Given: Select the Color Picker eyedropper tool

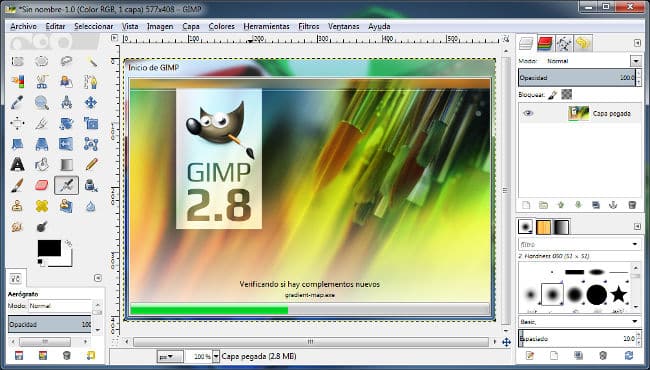Looking at the screenshot, I should (17, 102).
